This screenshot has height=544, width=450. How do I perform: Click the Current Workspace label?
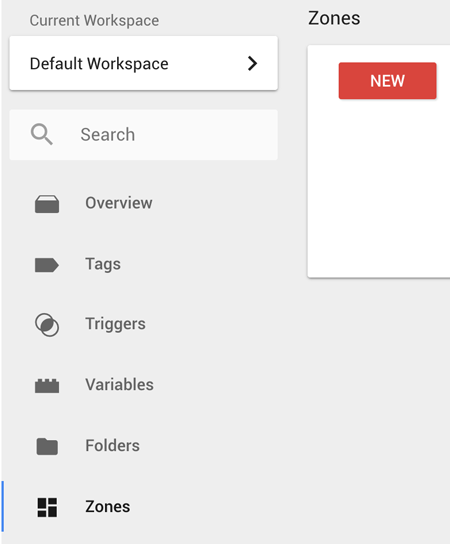[x=94, y=20]
